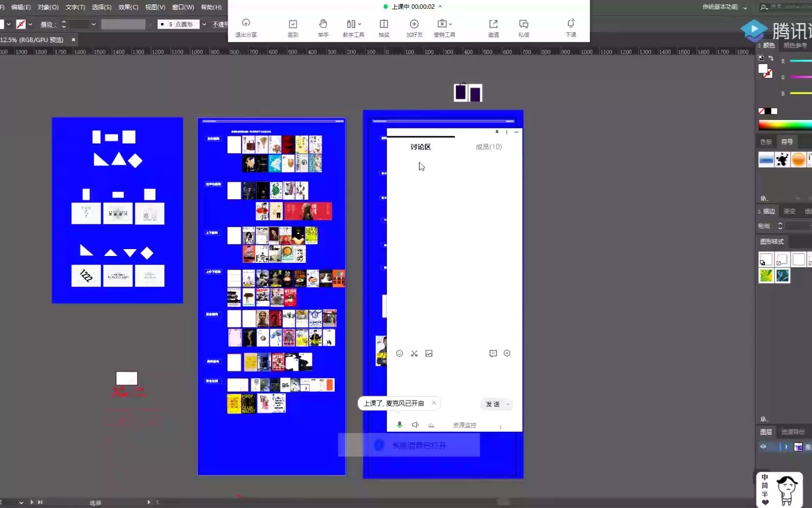
Task: Switch to the 颜色参考 color guide tab
Action: [x=795, y=45]
